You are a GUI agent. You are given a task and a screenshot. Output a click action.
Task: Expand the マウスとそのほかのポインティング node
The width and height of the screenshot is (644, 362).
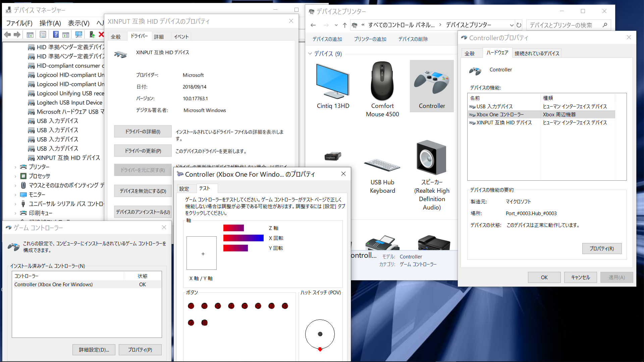click(x=15, y=185)
